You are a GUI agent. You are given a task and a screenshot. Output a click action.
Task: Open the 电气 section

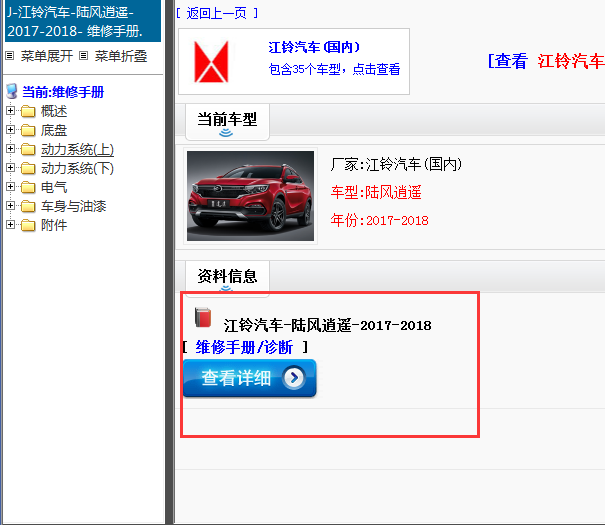point(54,187)
